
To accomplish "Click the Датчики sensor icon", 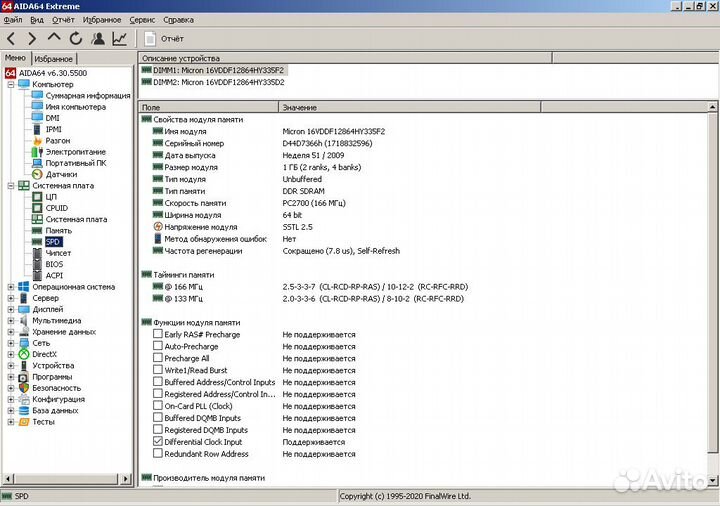I will click(37, 174).
